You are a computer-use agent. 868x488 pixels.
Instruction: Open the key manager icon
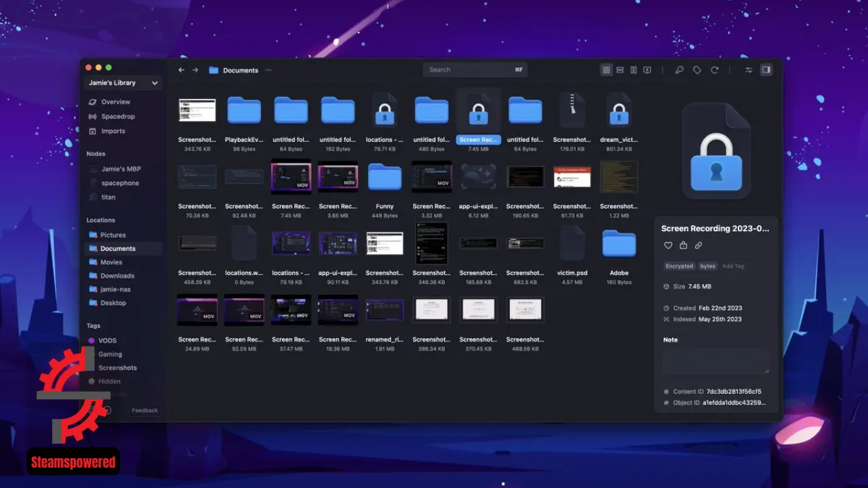pyautogui.click(x=679, y=70)
